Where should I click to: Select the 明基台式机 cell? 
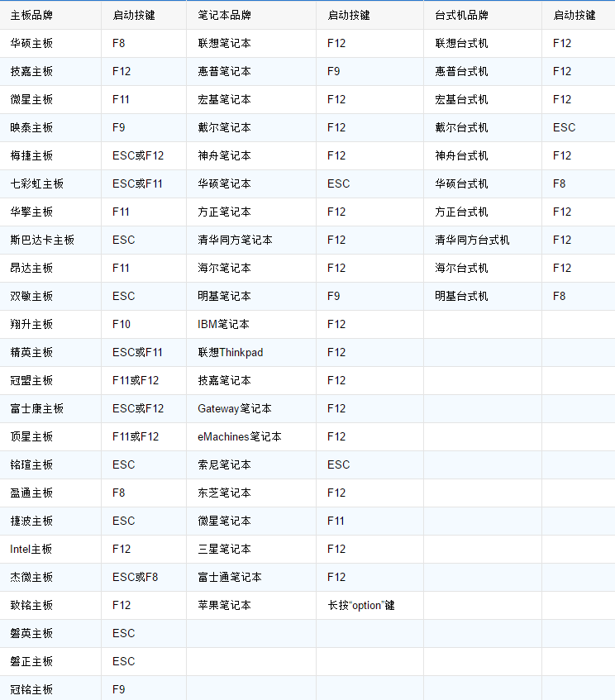[x=461, y=296]
